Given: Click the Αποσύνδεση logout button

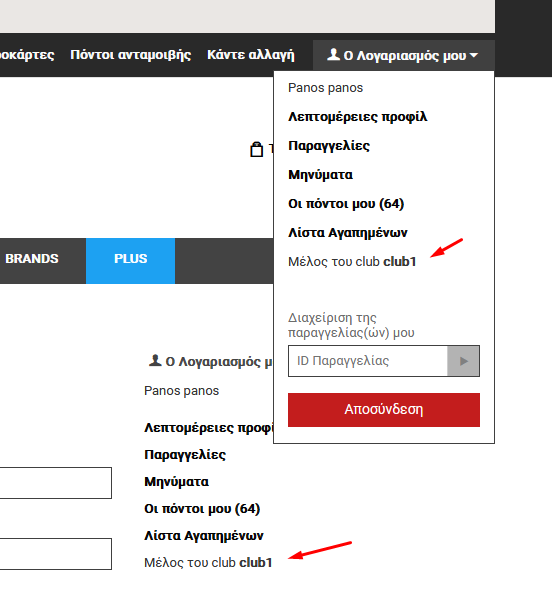Looking at the screenshot, I should coord(384,410).
